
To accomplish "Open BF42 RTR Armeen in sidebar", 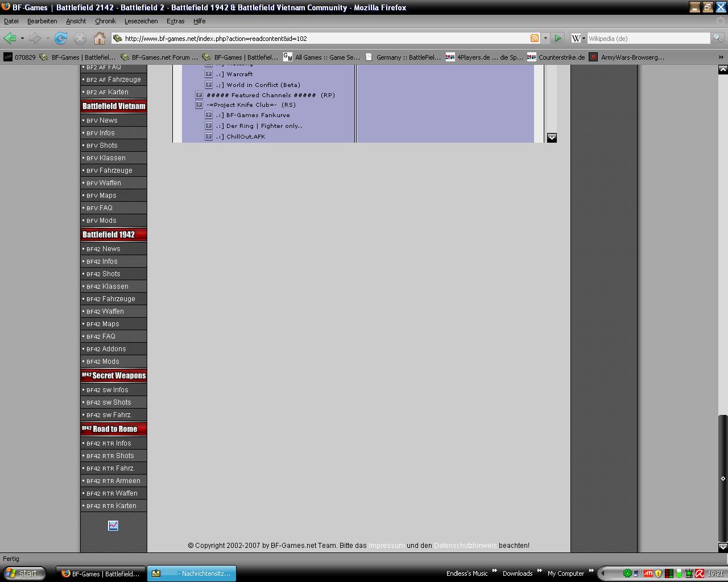I will coord(114,481).
